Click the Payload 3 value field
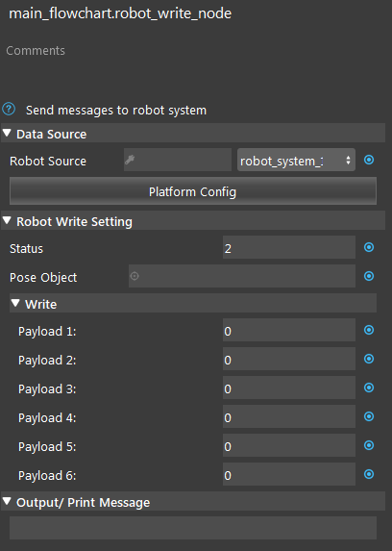The image size is (392, 551). pyautogui.click(x=289, y=388)
